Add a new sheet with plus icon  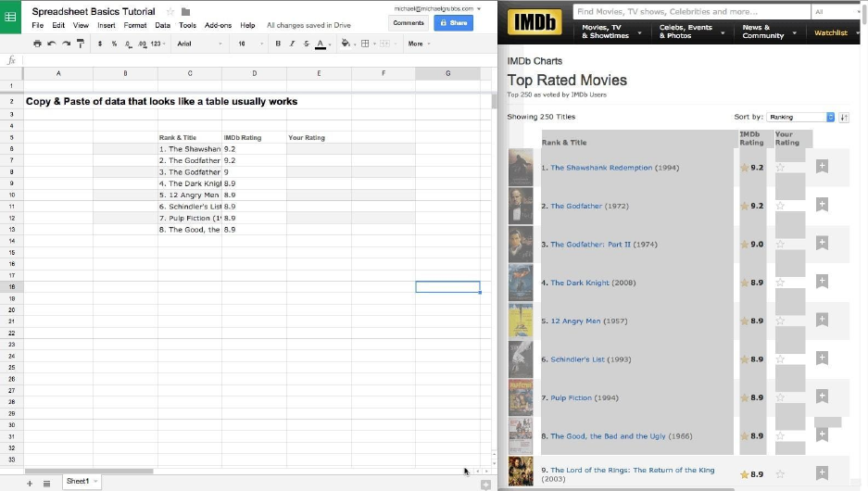pos(30,484)
